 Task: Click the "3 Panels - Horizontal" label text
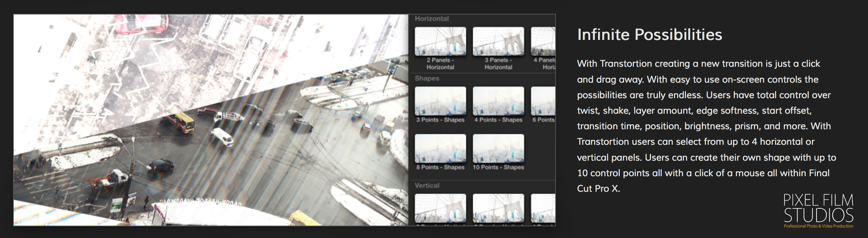pos(498,64)
